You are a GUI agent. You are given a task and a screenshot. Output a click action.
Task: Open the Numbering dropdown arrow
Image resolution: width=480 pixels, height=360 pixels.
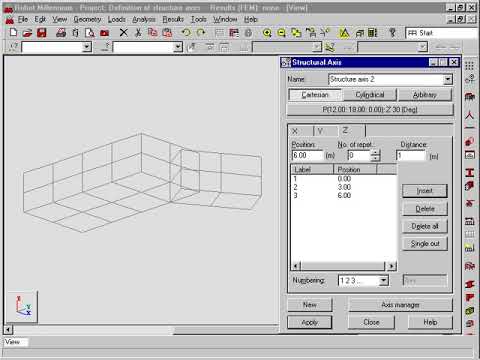click(384, 280)
